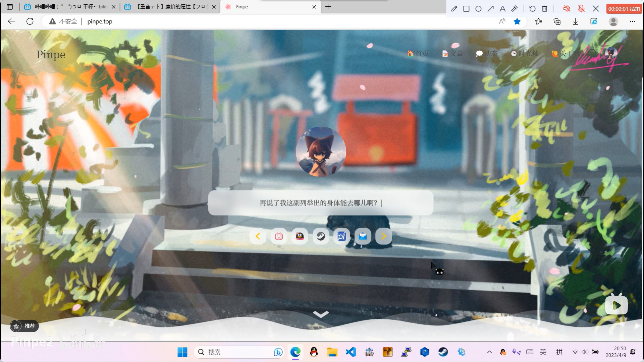The image size is (644, 362).
Task: Open the Pixiv social link icon
Action: click(341, 237)
